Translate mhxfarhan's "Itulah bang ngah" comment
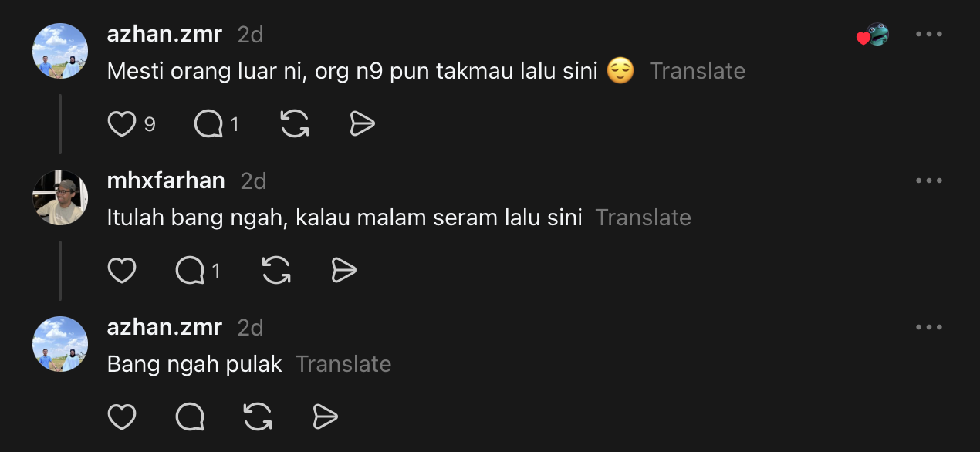This screenshot has height=452, width=980. [x=643, y=218]
